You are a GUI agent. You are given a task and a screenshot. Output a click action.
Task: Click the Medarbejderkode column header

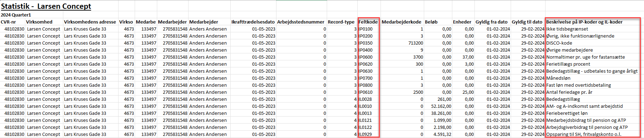(401, 22)
